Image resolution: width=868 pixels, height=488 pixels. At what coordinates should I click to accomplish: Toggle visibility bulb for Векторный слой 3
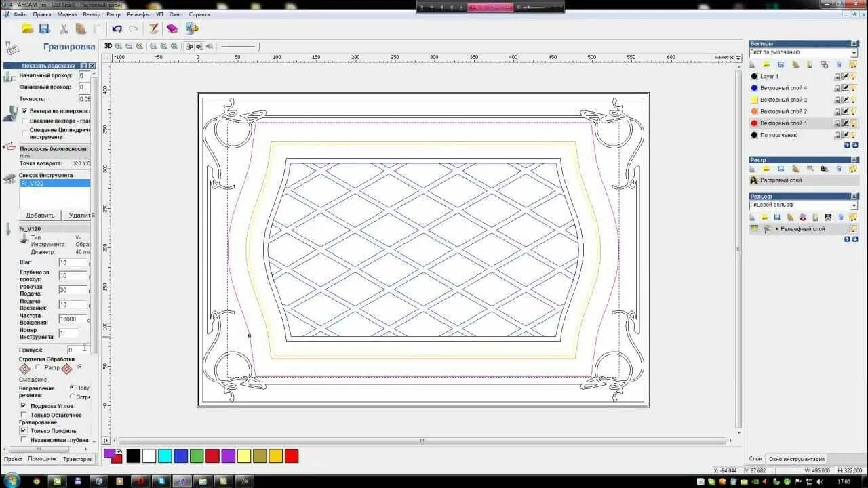(x=853, y=100)
